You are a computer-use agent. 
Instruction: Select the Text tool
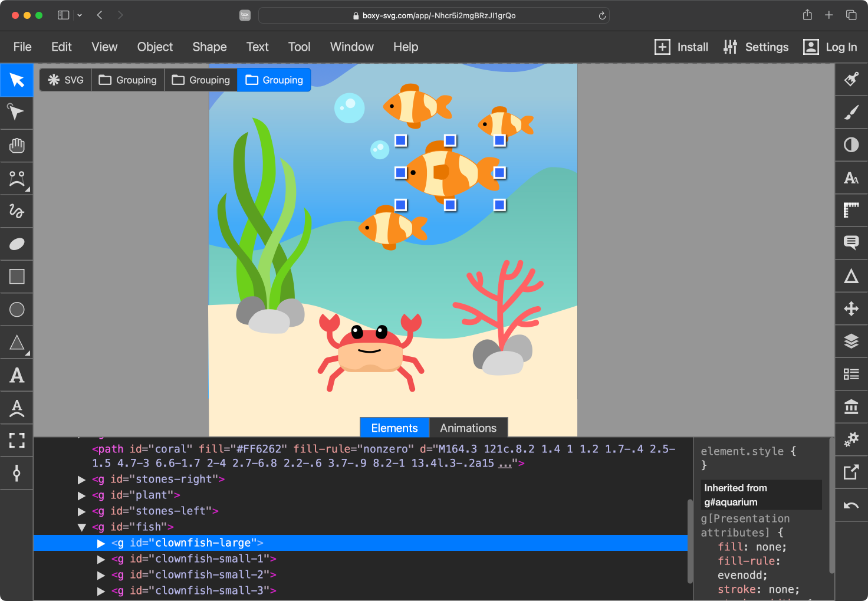pyautogui.click(x=17, y=375)
